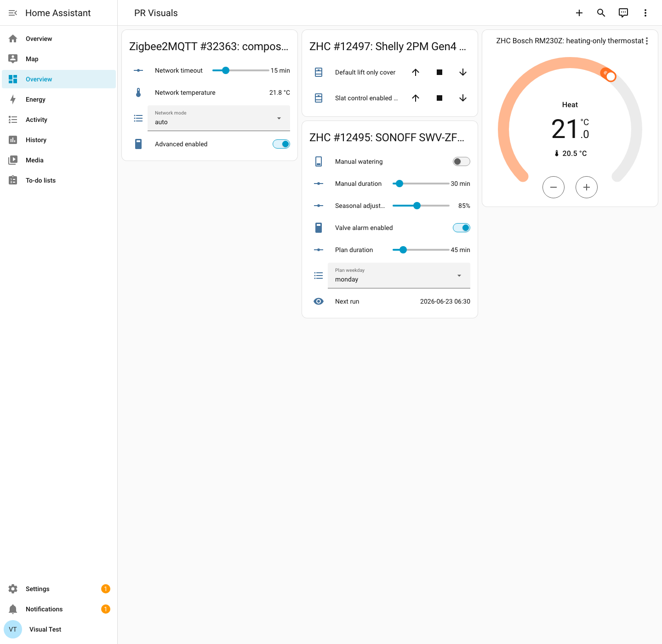Viewport: 662px width, 644px height.
Task: Disable the Valve alarm enabled switch
Action: point(462,228)
